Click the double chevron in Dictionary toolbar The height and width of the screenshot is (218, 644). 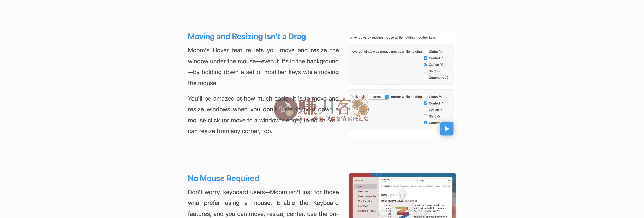[414, 180]
